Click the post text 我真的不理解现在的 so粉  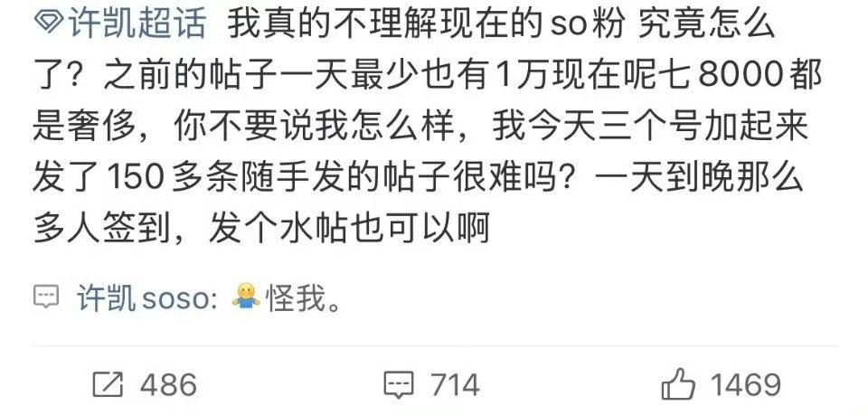click(x=425, y=24)
